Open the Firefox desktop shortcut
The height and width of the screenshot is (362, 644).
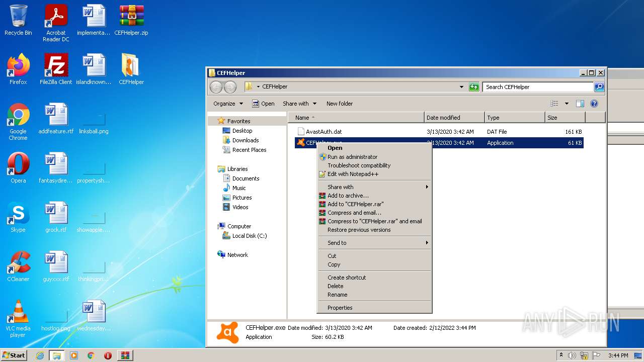pos(18,69)
